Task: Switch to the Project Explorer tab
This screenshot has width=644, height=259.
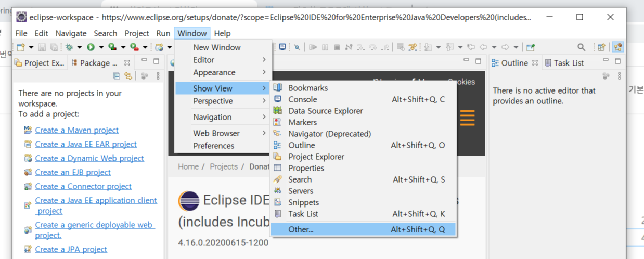Action: click(x=40, y=63)
